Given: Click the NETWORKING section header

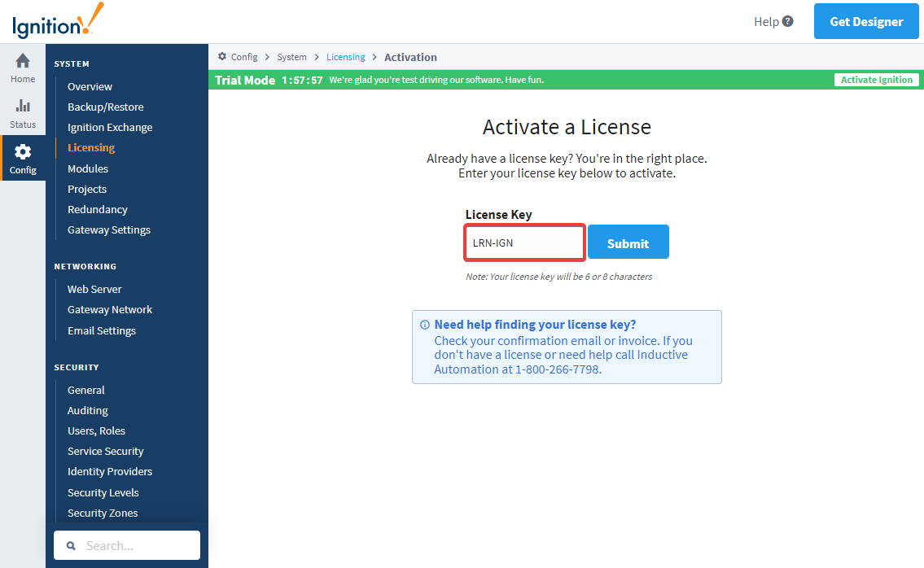Looking at the screenshot, I should click(85, 266).
